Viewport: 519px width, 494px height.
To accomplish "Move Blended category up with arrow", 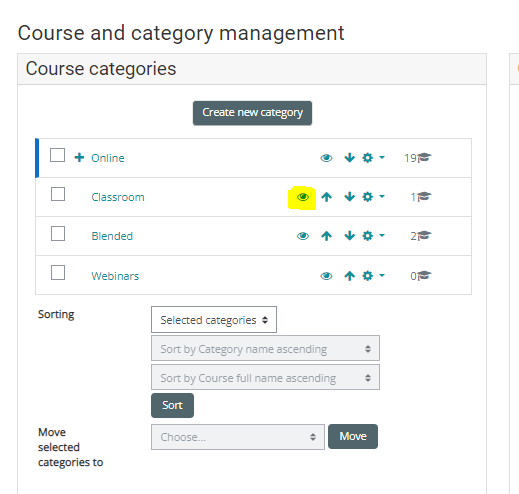I will (x=326, y=236).
